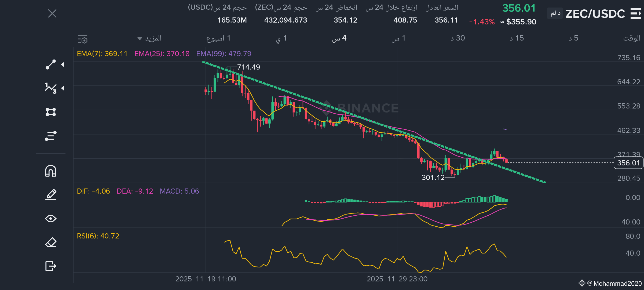Open the ZEC/USDC pair list menu
Screen dimensions: 644x290
(635, 13)
